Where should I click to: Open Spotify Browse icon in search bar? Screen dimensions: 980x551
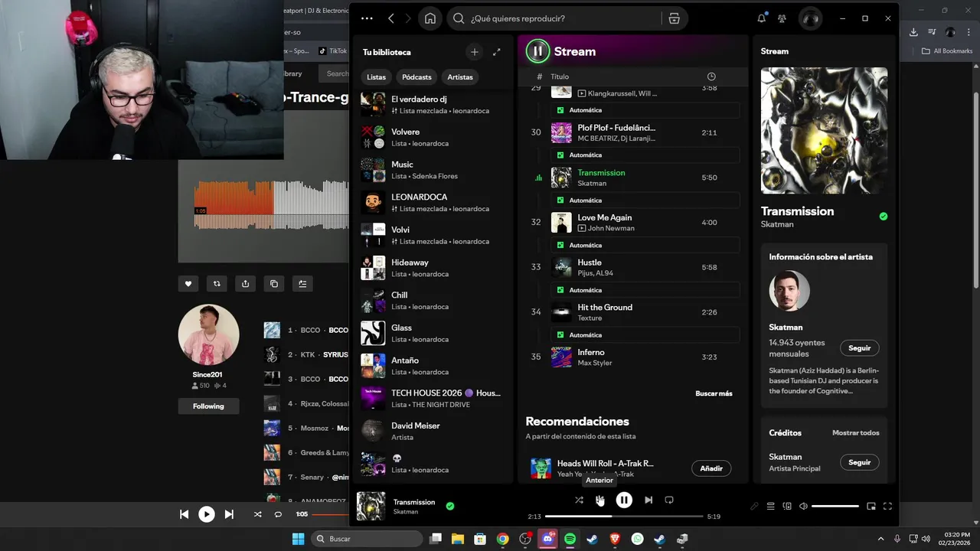coord(674,18)
